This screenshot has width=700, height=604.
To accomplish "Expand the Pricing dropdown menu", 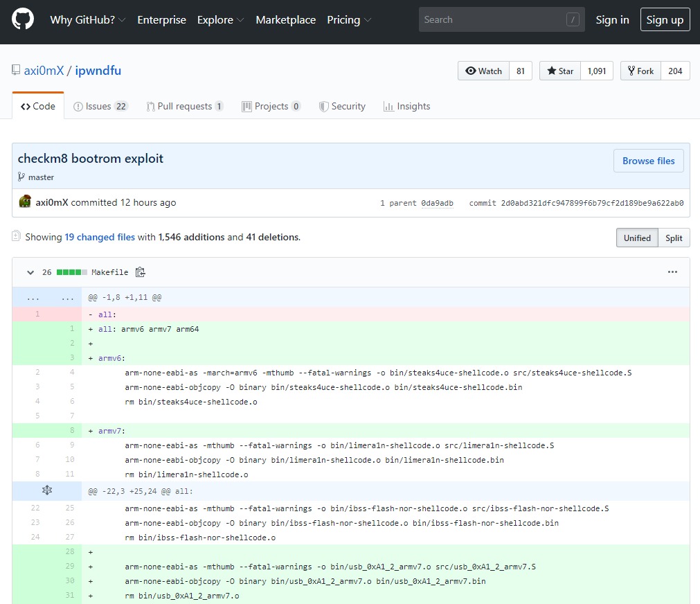I will pyautogui.click(x=349, y=19).
